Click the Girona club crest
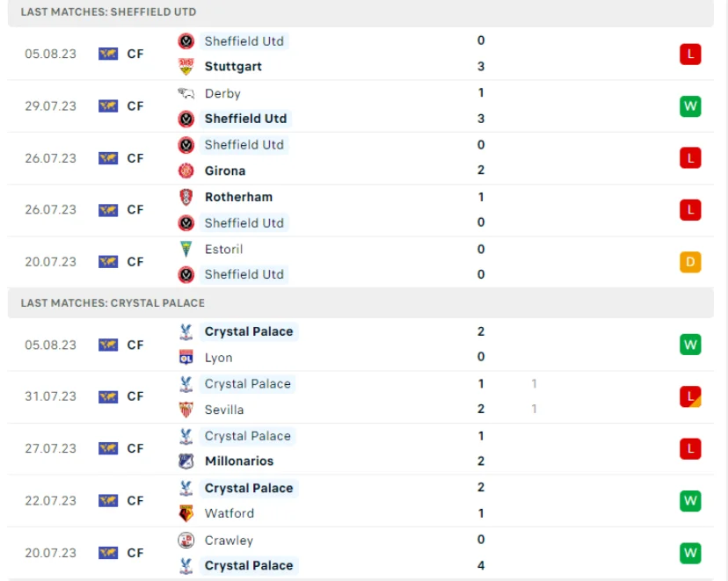The image size is (728, 581). click(186, 171)
